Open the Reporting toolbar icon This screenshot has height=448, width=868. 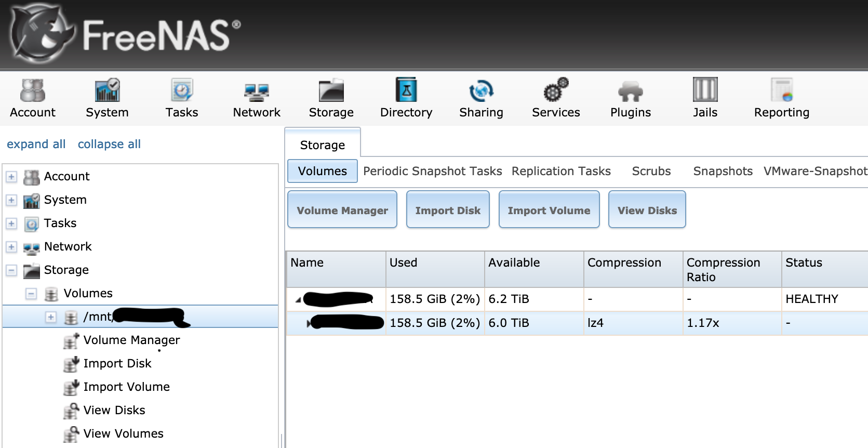click(782, 90)
